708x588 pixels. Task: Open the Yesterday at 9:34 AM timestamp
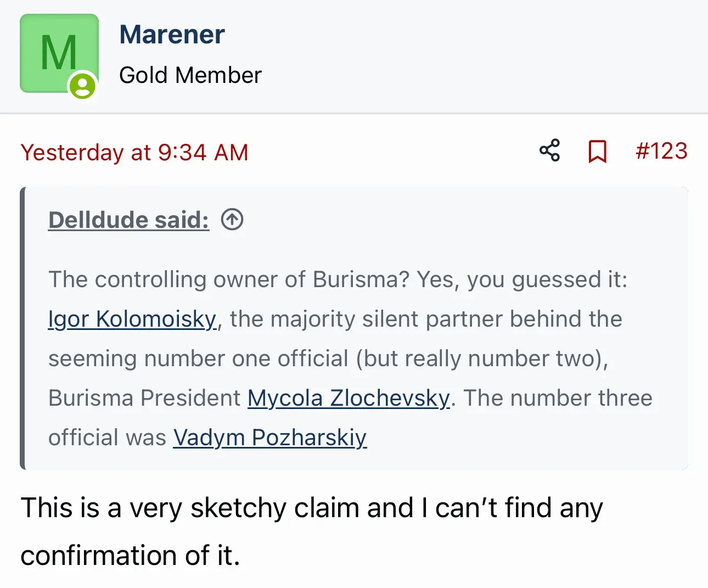click(134, 153)
